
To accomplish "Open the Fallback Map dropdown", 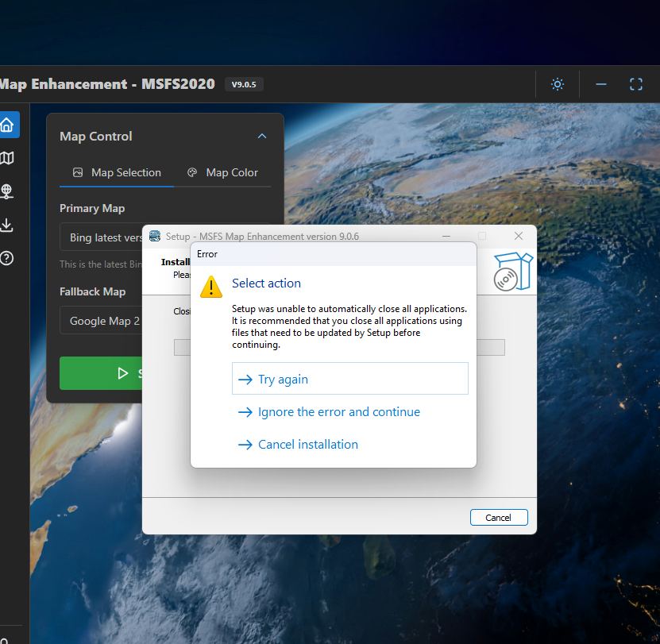I will point(101,321).
